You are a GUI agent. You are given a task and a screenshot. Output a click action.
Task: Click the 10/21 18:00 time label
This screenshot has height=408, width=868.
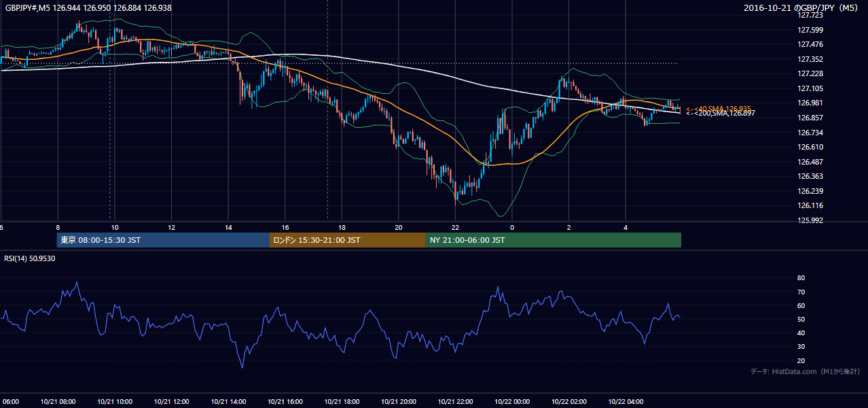pyautogui.click(x=342, y=401)
